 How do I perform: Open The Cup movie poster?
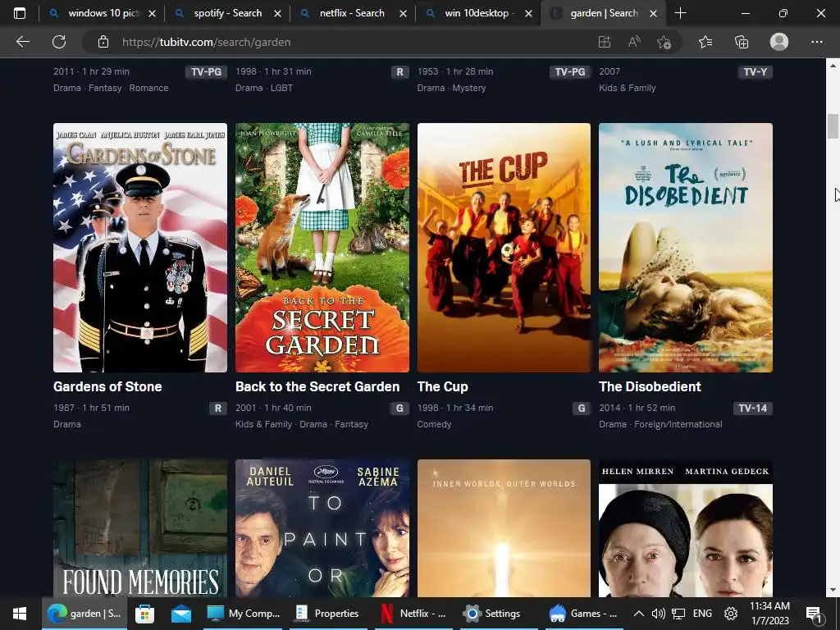click(504, 248)
